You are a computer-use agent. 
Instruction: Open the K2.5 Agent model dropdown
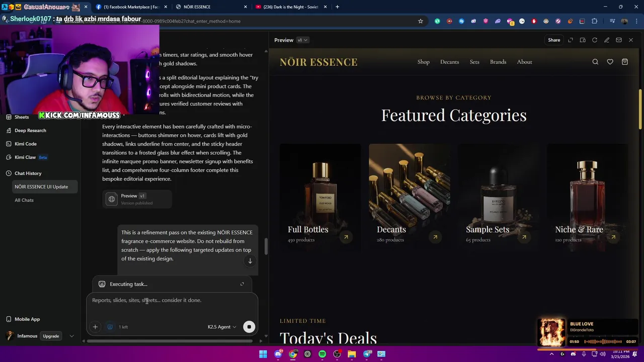pos(222,327)
